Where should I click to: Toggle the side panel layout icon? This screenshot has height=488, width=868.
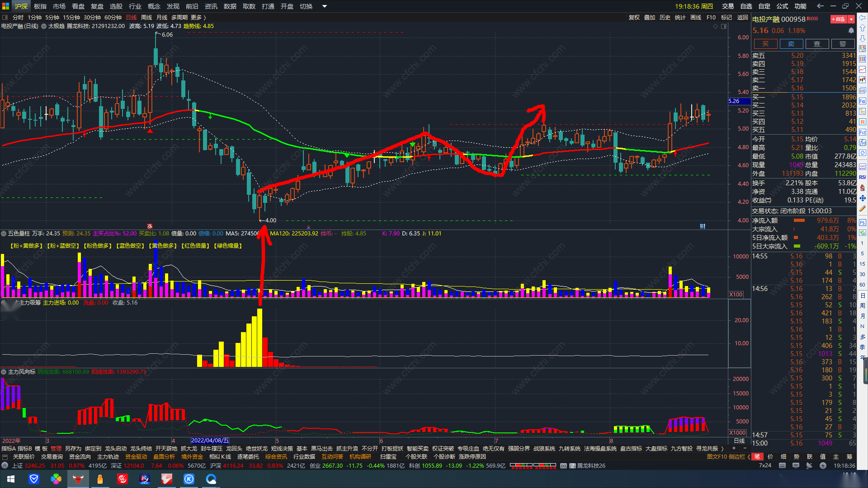pos(724,26)
